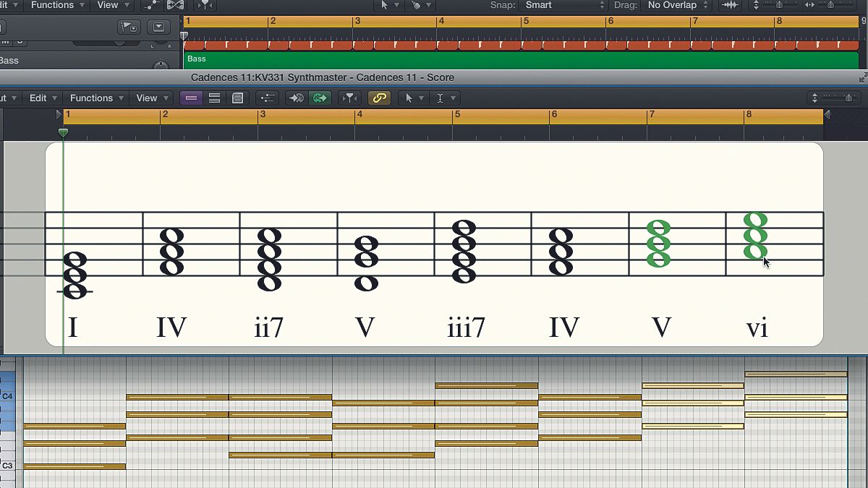This screenshot has height=488, width=868.
Task: Activate the MIDI Out green icon
Action: (x=320, y=98)
